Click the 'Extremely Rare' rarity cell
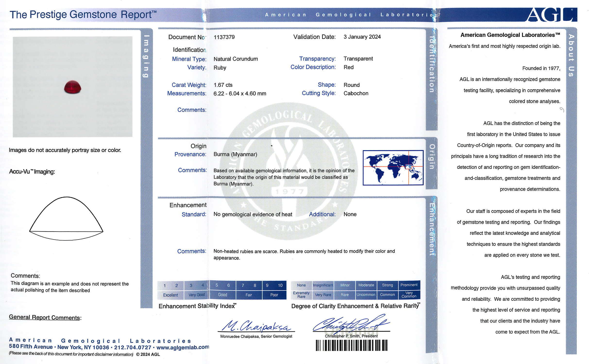The height and width of the screenshot is (364, 589). (301, 295)
